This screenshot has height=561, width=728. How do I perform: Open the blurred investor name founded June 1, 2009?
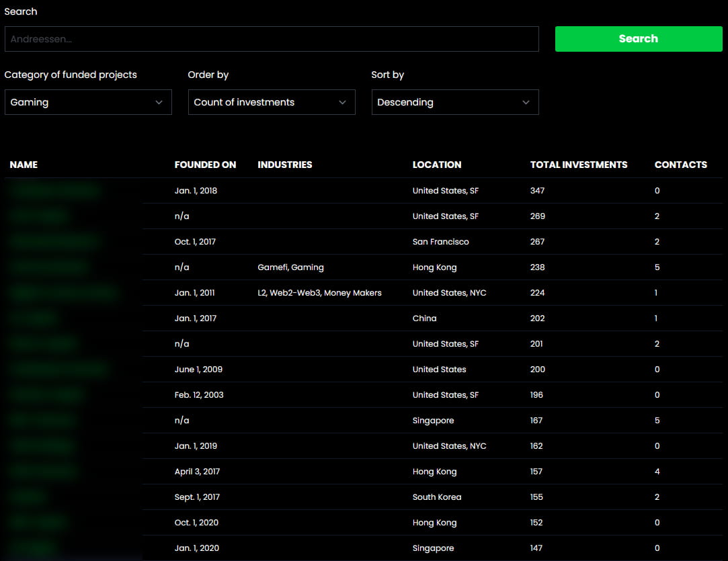coord(58,370)
